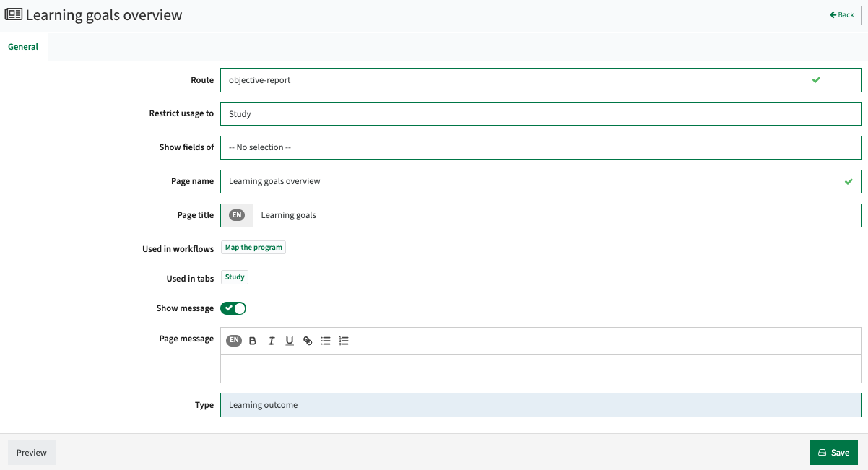Click the Page message label
Viewport: 868px width, 470px height.
point(186,339)
